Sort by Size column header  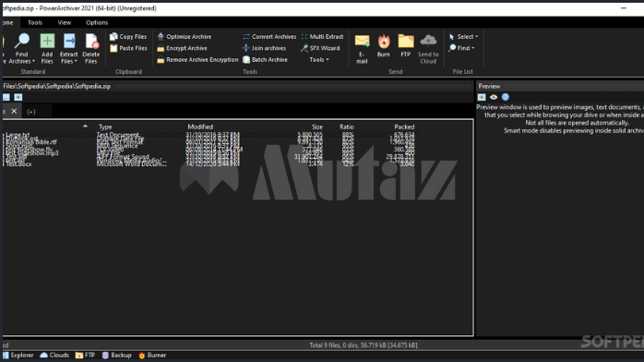(317, 127)
